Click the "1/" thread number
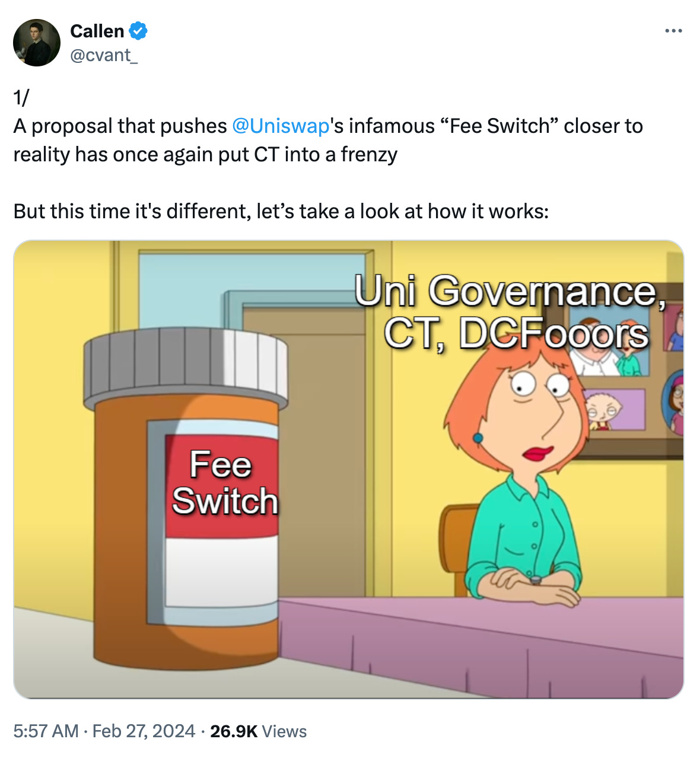This screenshot has width=700, height=758. tap(21, 97)
